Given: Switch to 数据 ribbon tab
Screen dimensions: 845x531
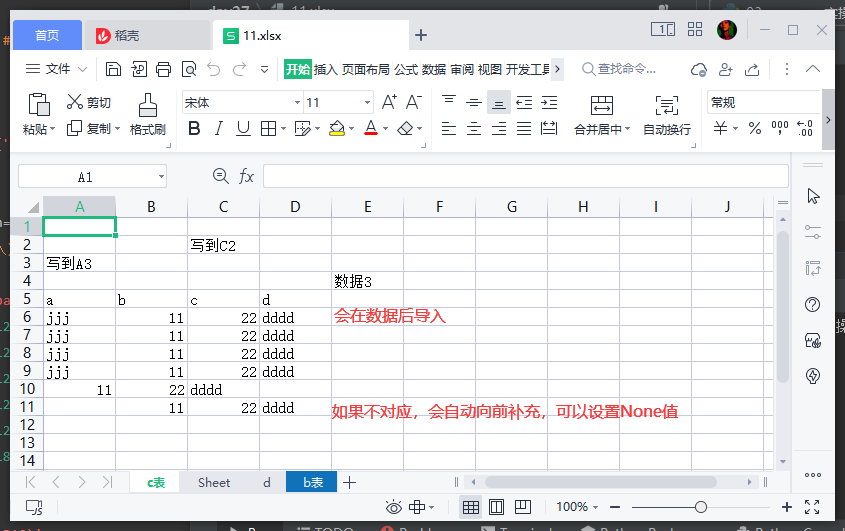Looking at the screenshot, I should [434, 69].
